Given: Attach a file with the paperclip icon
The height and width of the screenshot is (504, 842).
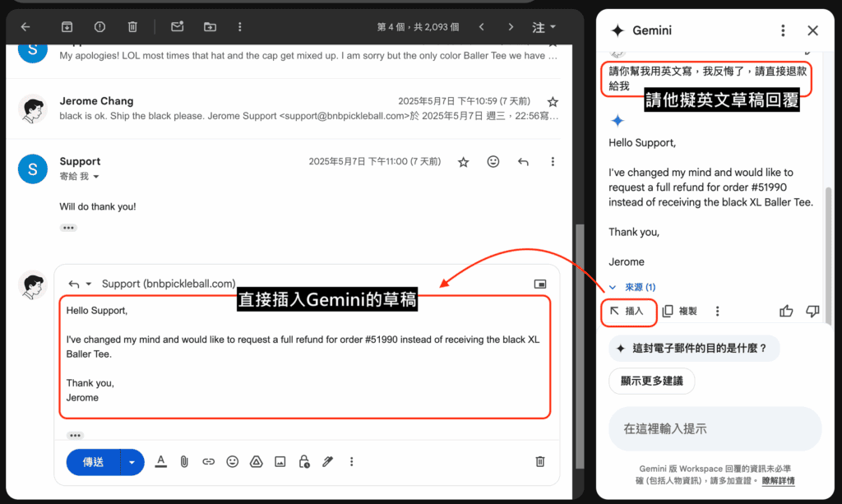Looking at the screenshot, I should (184, 461).
